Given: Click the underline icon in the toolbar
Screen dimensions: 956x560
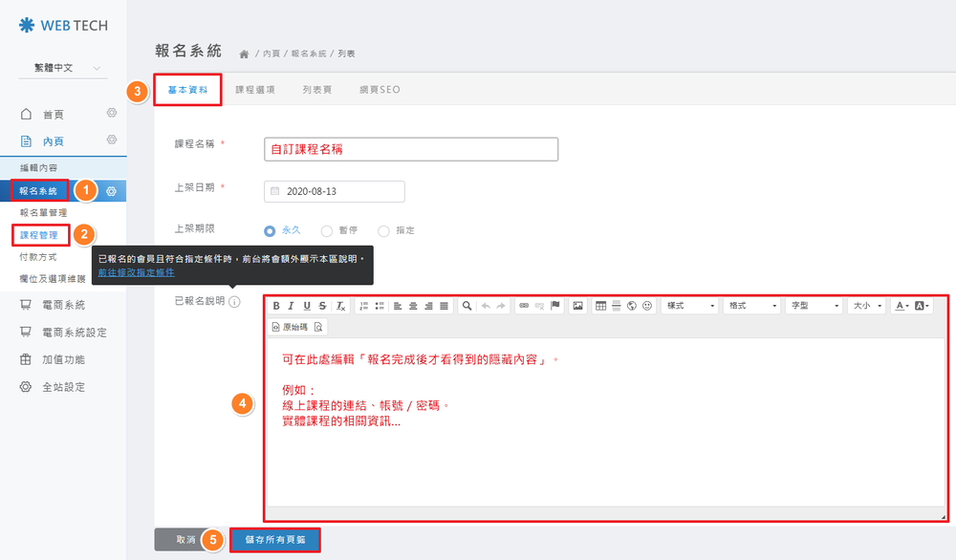Looking at the screenshot, I should coord(307,306).
